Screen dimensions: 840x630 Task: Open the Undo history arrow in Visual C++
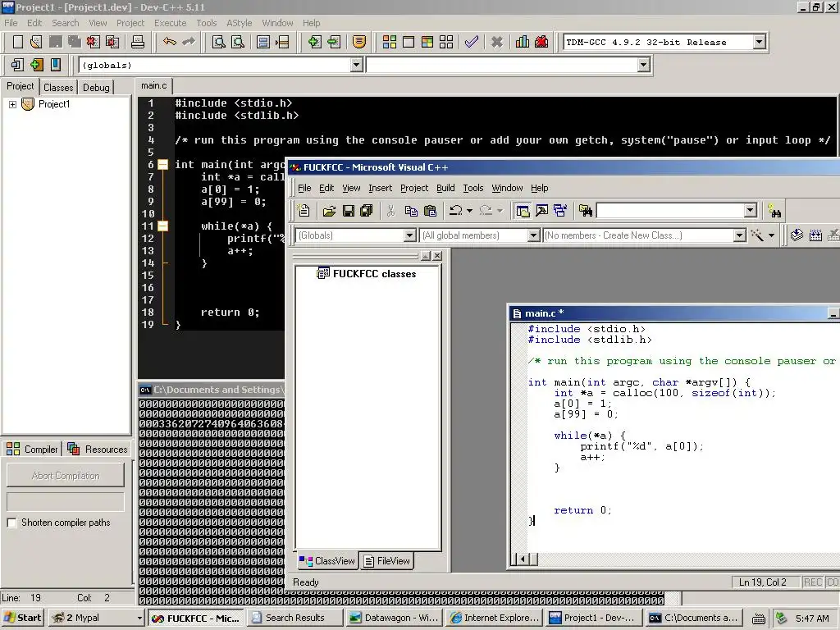pos(470,211)
